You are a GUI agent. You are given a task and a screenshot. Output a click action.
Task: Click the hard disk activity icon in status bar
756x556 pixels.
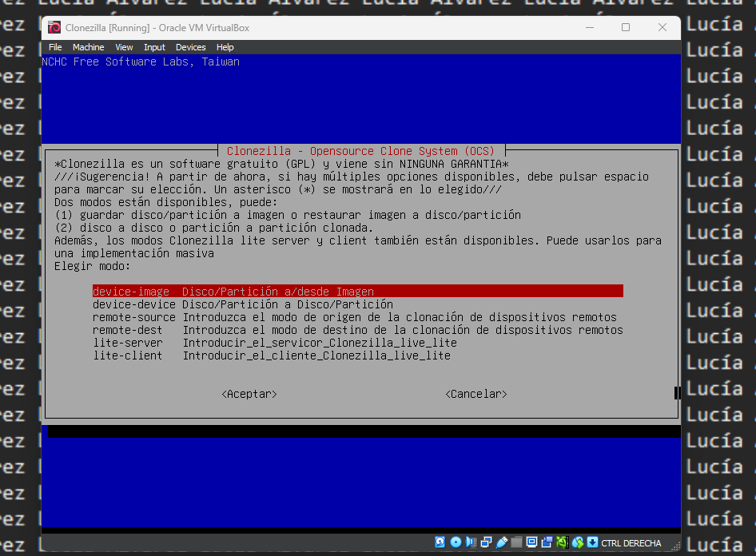440,542
